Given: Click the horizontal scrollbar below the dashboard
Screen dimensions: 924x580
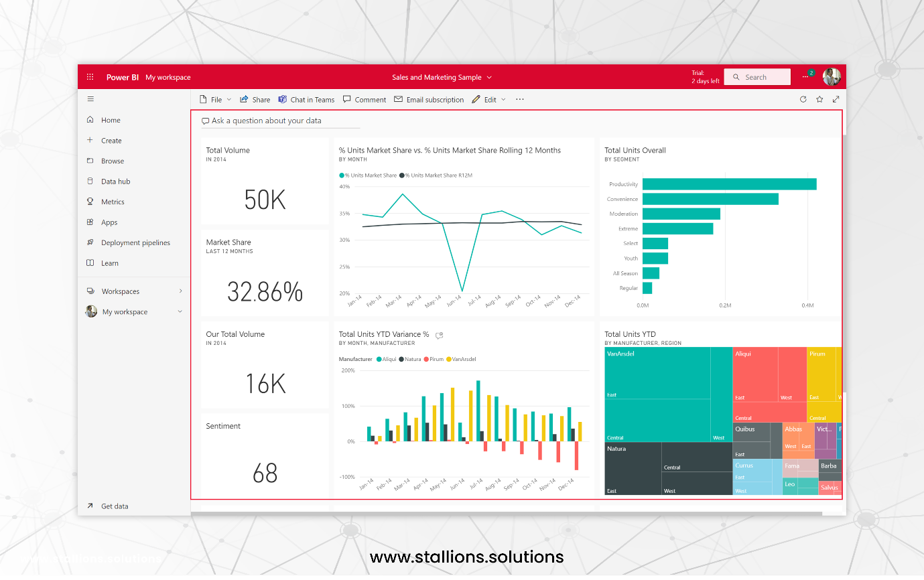Looking at the screenshot, I should [507, 513].
